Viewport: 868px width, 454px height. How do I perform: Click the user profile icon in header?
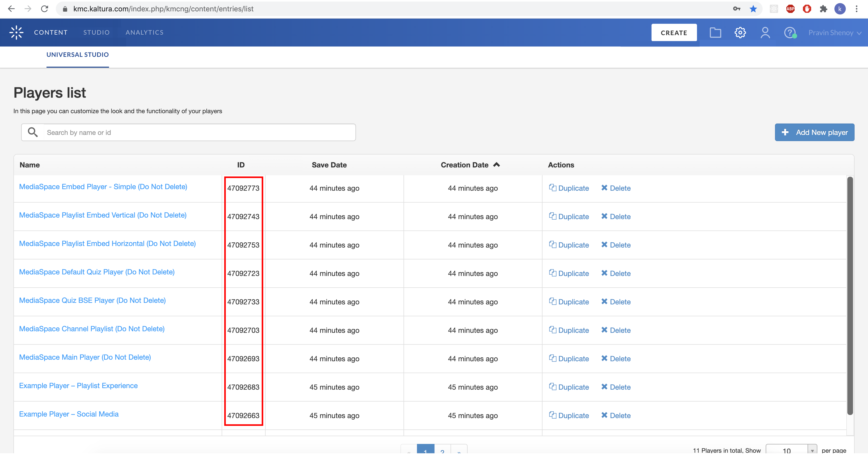(x=765, y=33)
